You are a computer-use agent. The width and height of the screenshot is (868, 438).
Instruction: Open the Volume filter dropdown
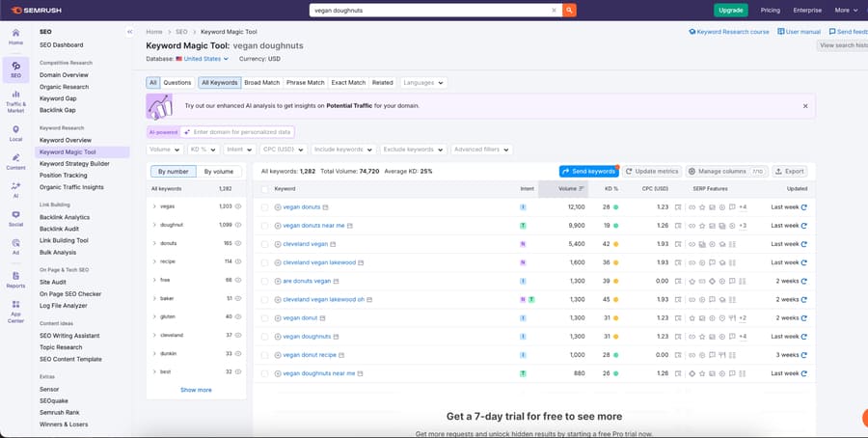[165, 150]
